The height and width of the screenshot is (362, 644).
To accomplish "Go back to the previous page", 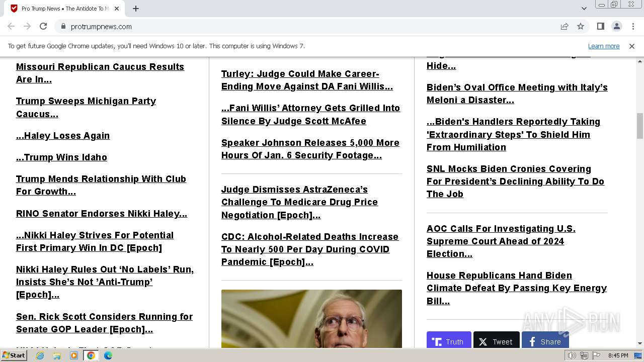I will pyautogui.click(x=11, y=26).
